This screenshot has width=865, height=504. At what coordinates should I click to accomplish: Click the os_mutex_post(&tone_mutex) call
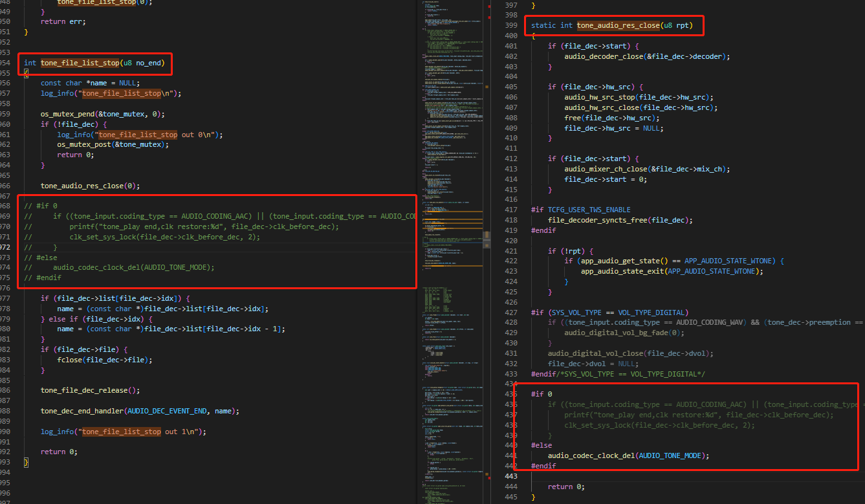[113, 145]
